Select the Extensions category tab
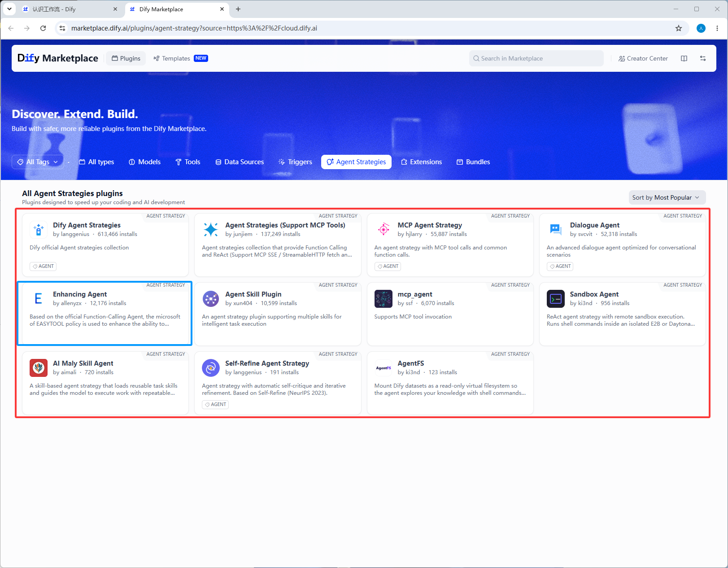 point(421,162)
